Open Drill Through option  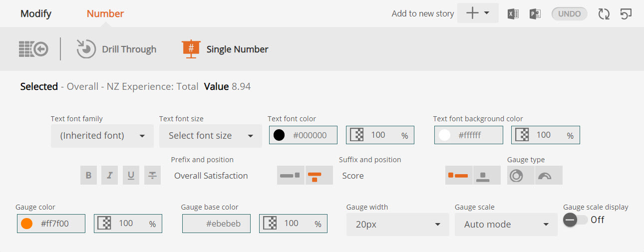tap(129, 49)
